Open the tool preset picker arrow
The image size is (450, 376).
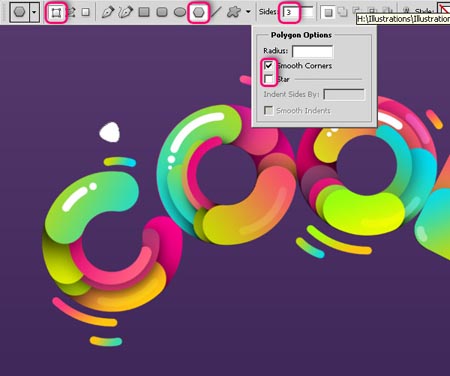click(34, 12)
